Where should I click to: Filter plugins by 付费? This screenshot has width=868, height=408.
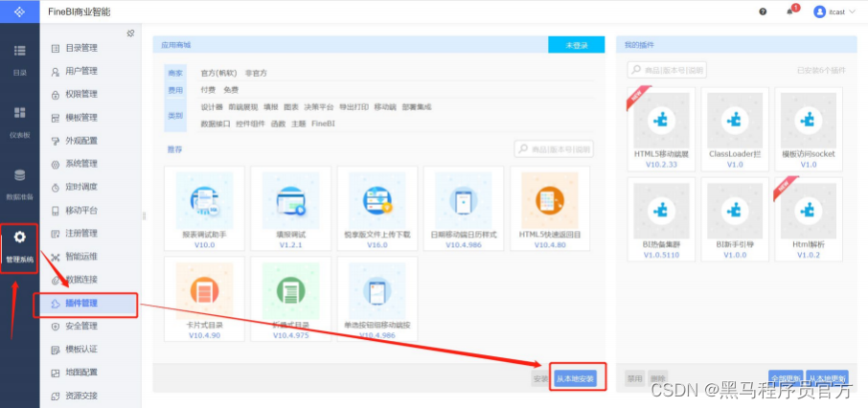tap(208, 90)
